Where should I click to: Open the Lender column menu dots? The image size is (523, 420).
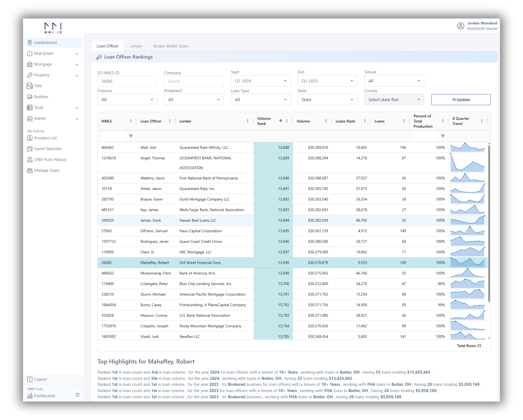click(248, 121)
